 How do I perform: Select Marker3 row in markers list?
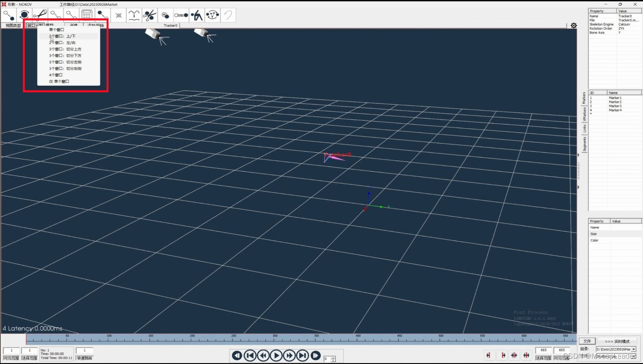point(615,106)
